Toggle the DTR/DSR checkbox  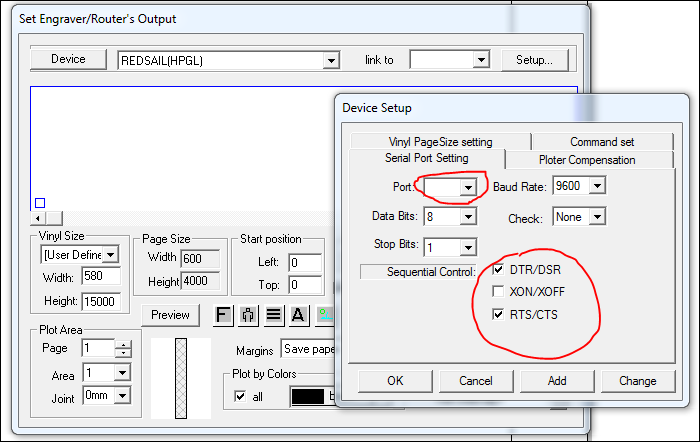click(x=498, y=269)
